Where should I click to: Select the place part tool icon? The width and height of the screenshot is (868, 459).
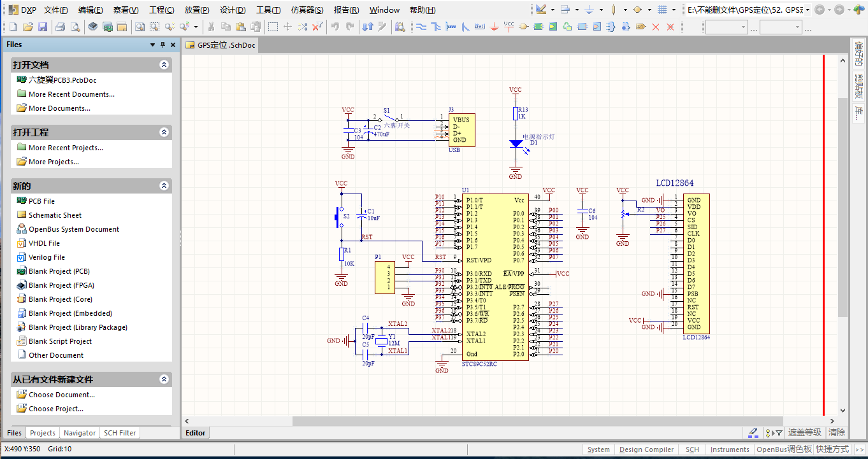tap(523, 27)
